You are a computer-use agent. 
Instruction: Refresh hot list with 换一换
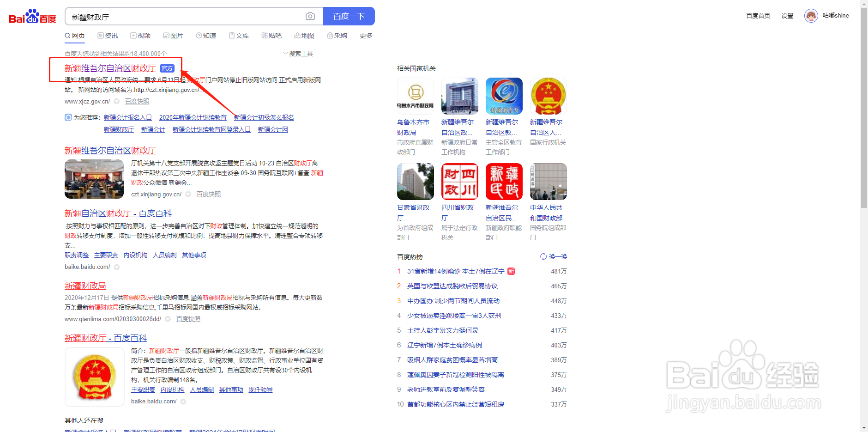[x=554, y=256]
